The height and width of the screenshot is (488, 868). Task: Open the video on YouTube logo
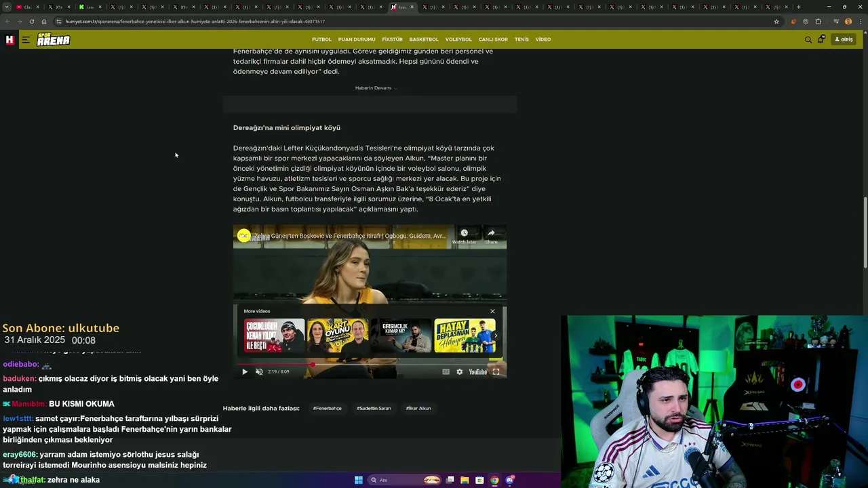coord(478,371)
